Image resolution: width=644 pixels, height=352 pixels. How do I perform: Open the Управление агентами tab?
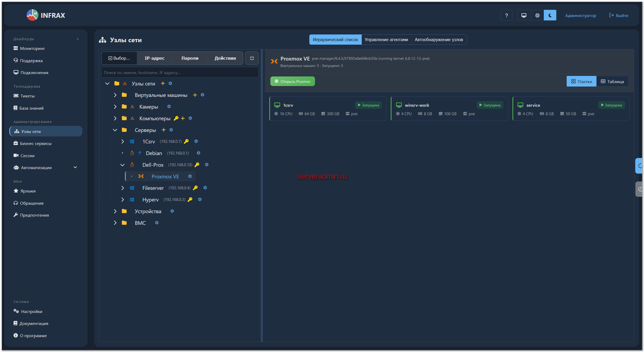[x=386, y=40]
